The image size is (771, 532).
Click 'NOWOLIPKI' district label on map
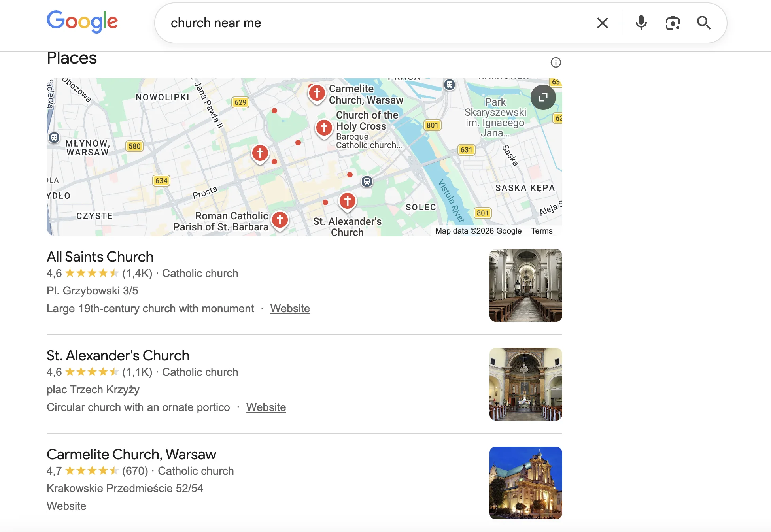tap(163, 98)
